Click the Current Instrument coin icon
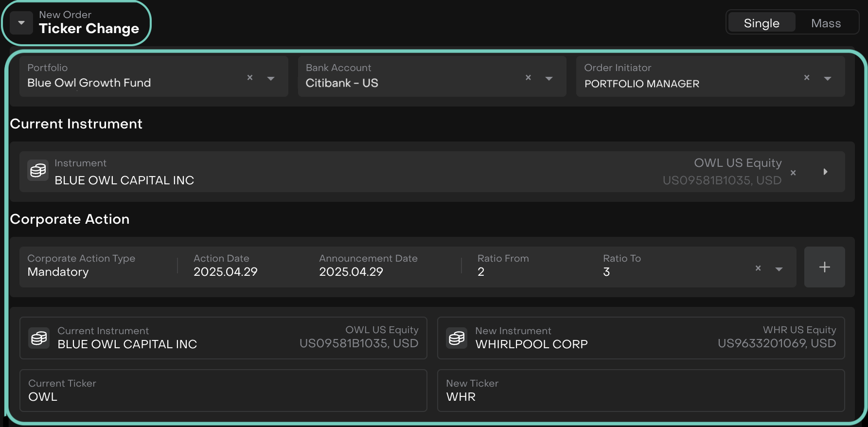The height and width of the screenshot is (427, 868). pyautogui.click(x=39, y=338)
